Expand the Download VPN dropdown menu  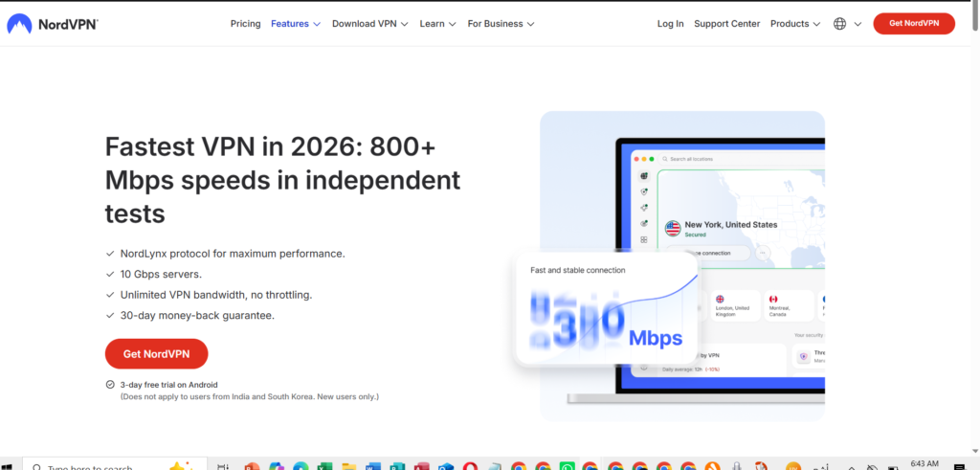point(370,24)
